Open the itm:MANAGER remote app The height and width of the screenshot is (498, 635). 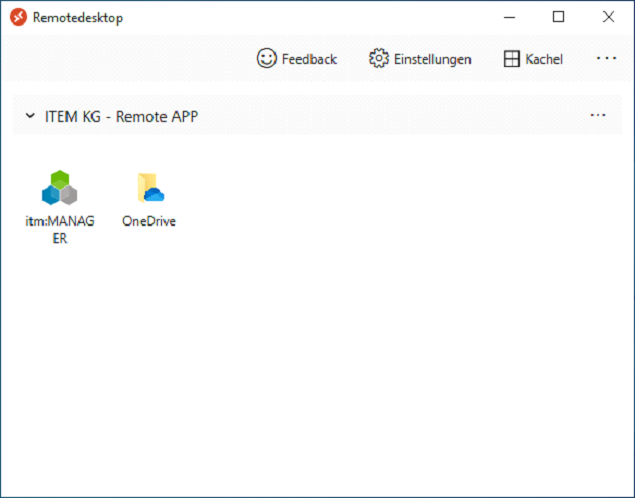click(60, 206)
